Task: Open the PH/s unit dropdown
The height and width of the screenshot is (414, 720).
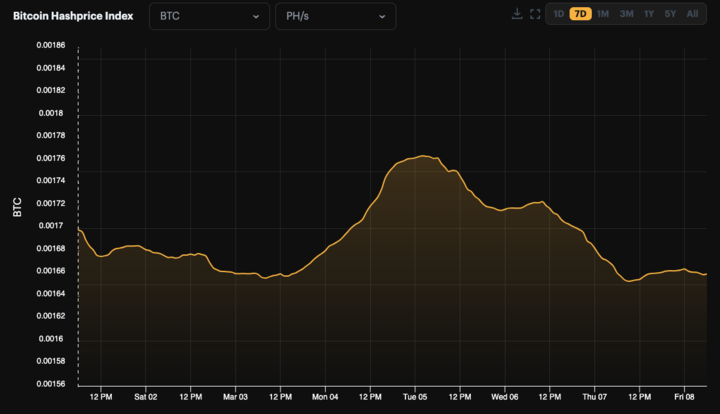Action: (x=336, y=16)
